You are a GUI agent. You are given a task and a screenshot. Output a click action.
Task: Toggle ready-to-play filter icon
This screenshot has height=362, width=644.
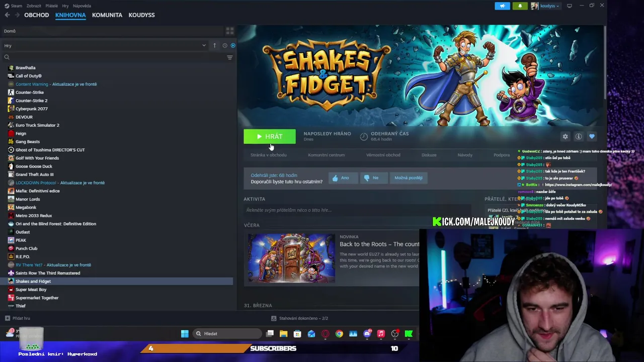click(x=233, y=45)
